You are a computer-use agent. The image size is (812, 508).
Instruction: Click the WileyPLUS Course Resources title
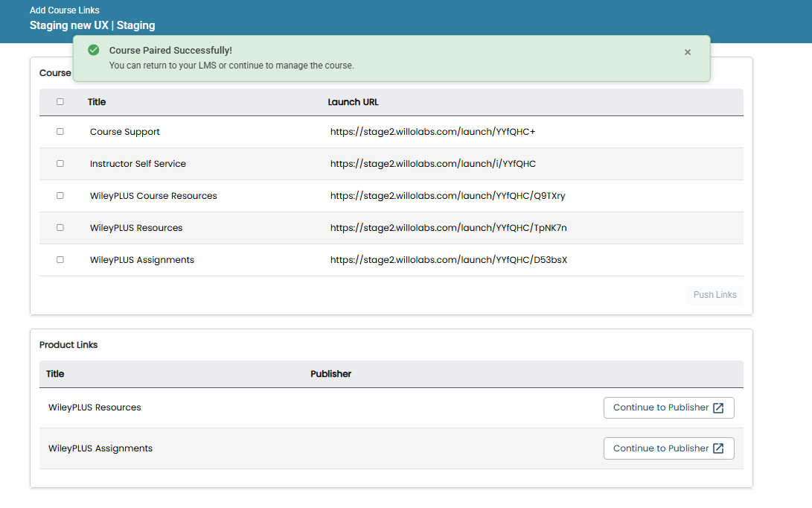153,196
